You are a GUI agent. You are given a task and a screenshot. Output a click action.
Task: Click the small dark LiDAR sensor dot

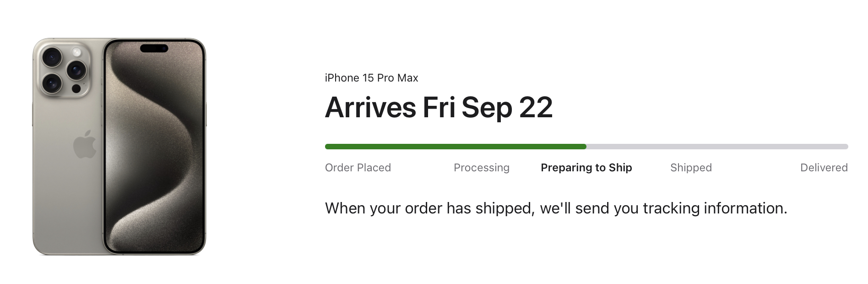[76, 88]
